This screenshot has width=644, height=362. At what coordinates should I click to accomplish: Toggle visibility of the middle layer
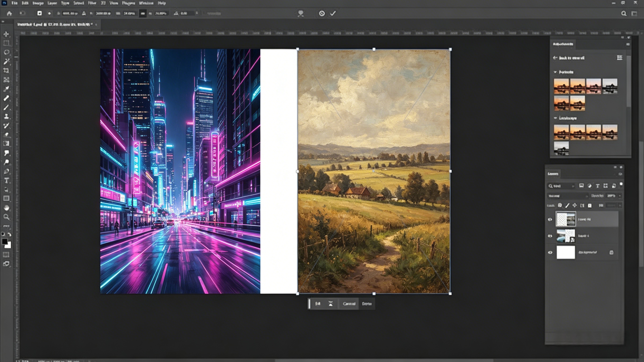click(x=550, y=236)
